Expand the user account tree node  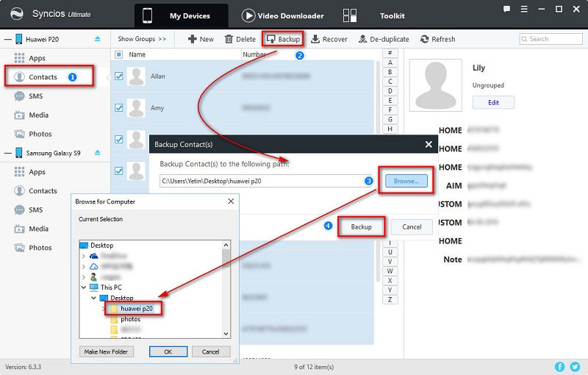point(84,277)
